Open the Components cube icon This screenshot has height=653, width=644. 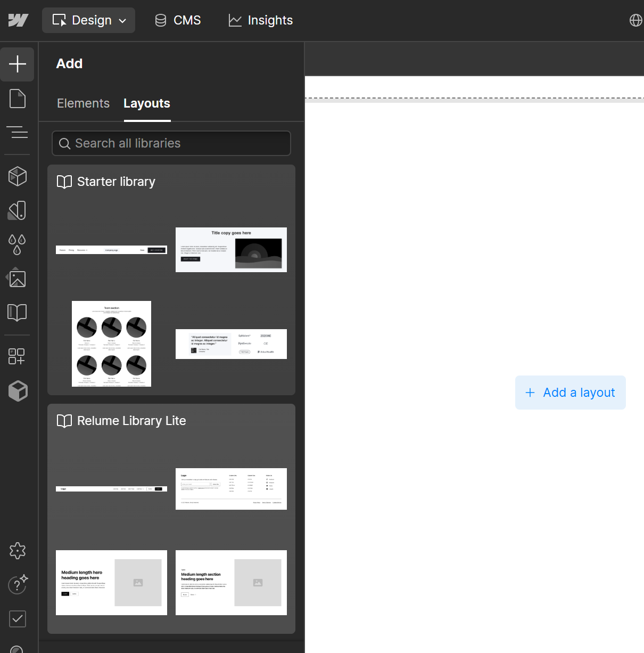click(18, 176)
